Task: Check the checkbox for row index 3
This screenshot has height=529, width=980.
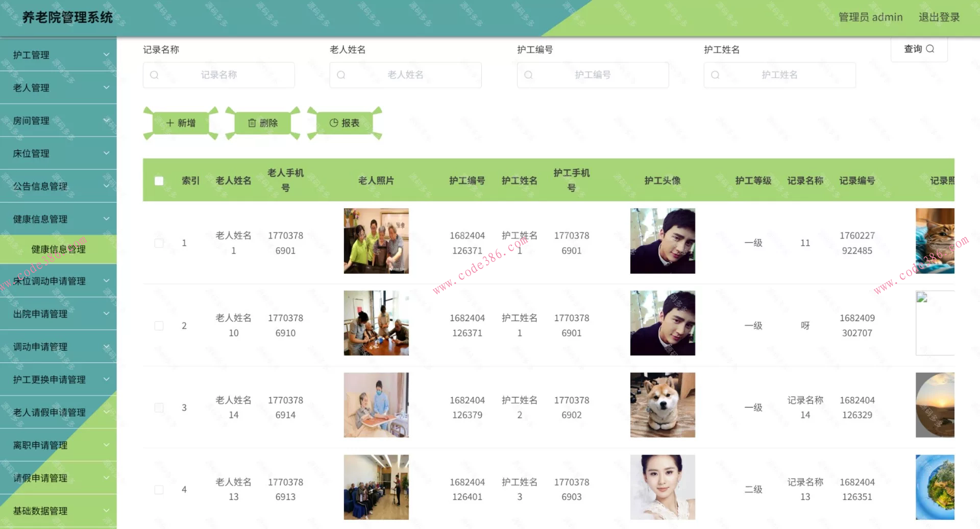Action: click(x=159, y=407)
